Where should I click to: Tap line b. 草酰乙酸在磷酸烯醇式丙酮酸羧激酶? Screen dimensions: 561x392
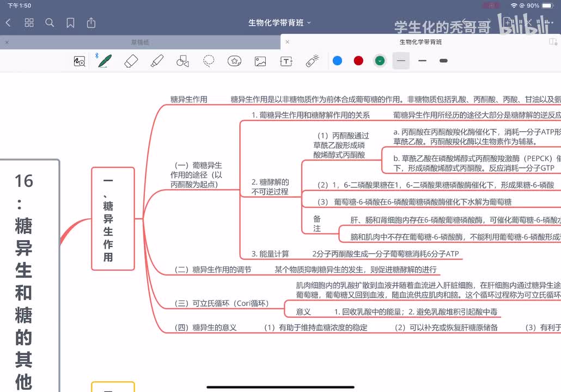[477, 163]
